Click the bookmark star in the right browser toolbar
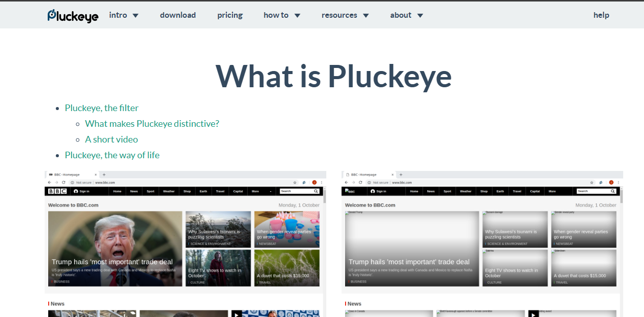The height and width of the screenshot is (317, 644). pyautogui.click(x=591, y=182)
